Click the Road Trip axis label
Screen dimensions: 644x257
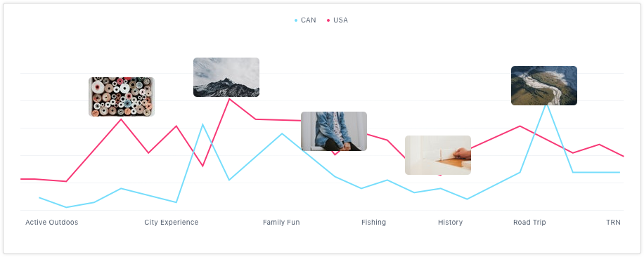529,222
